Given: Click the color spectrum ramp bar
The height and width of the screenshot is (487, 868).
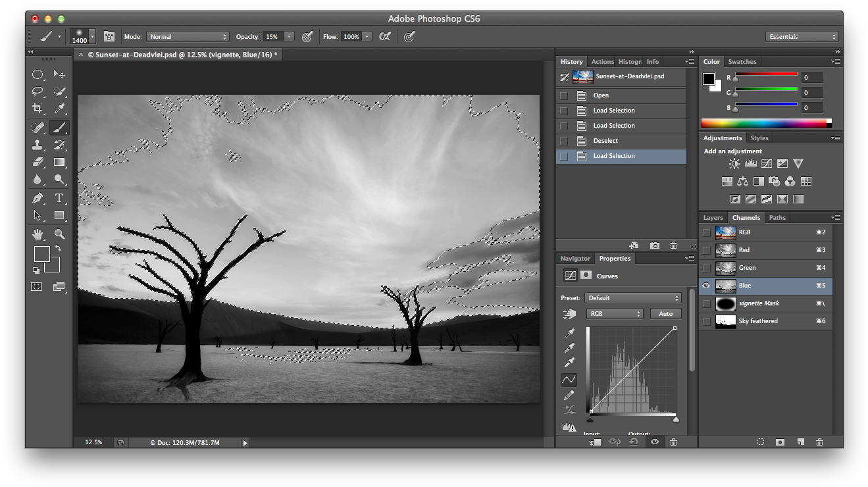Looking at the screenshot, I should [763, 123].
